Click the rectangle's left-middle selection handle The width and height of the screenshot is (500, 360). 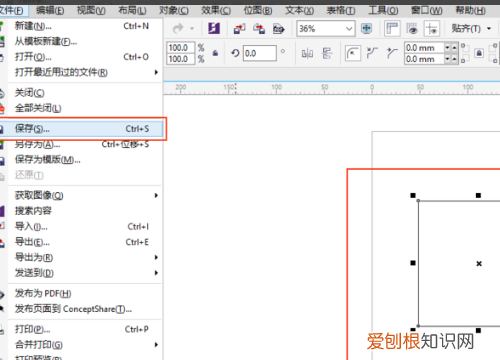pyautogui.click(x=413, y=263)
